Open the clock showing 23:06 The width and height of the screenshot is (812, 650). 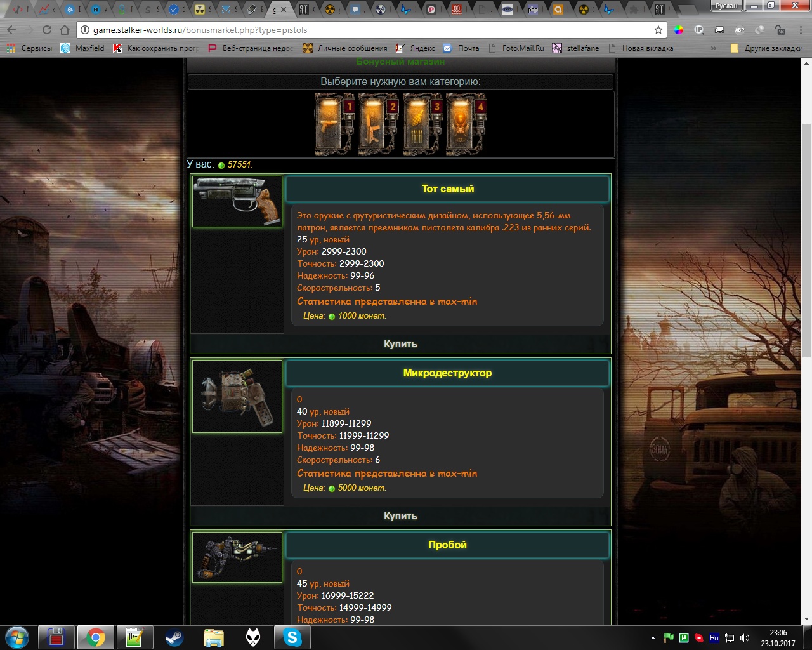778,638
